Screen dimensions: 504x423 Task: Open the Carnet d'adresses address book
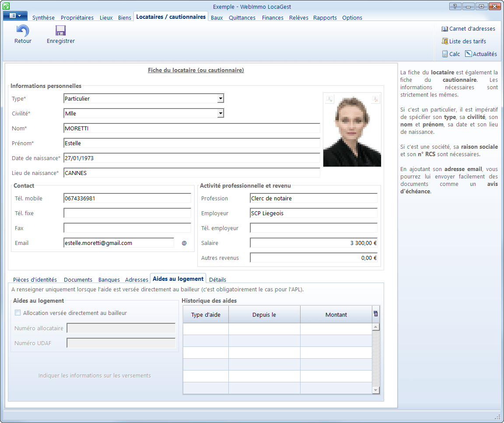468,29
